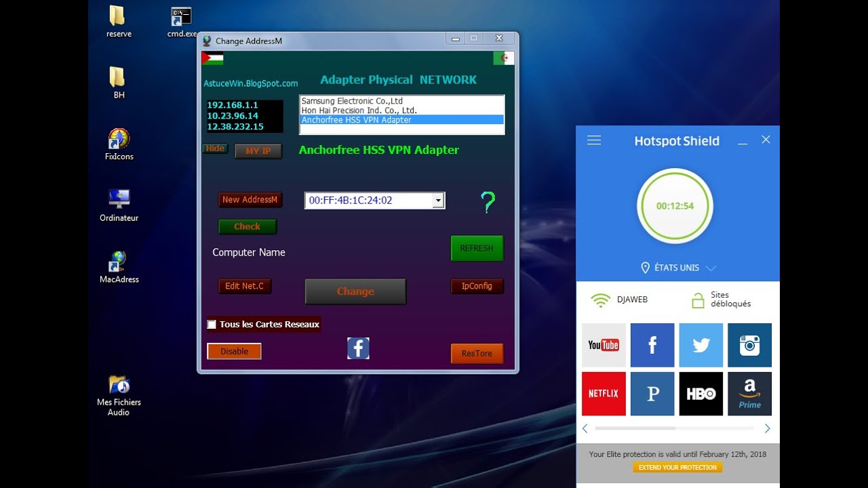Screen dimensions: 868x488
Task: Click the IP address 10.23.96.14
Action: [x=233, y=116]
